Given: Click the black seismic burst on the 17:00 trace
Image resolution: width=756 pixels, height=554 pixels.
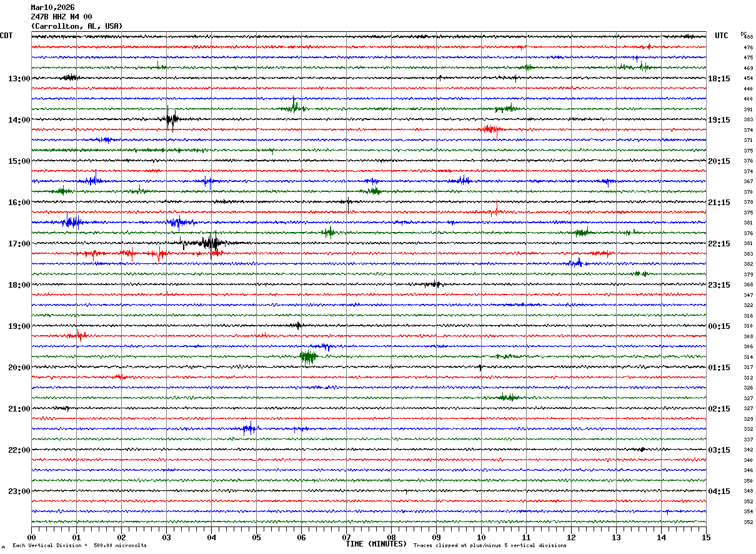Looking at the screenshot, I should pos(211,243).
